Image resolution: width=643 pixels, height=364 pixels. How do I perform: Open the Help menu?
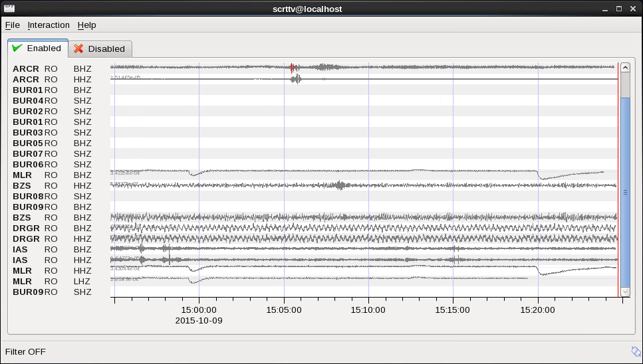coord(86,25)
